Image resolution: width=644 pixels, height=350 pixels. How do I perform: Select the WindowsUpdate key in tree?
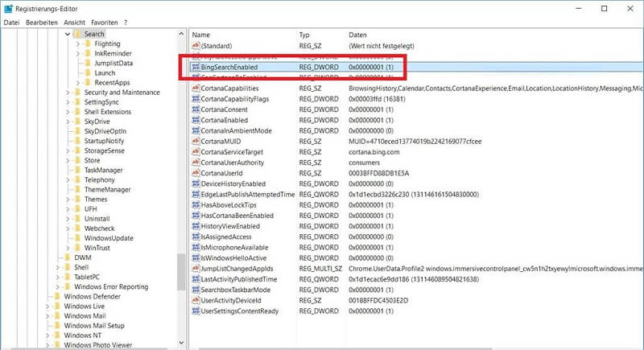[109, 238]
